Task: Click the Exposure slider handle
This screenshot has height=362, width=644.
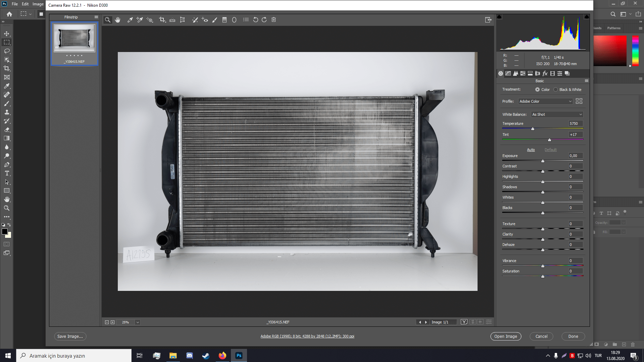Action: 543,161
